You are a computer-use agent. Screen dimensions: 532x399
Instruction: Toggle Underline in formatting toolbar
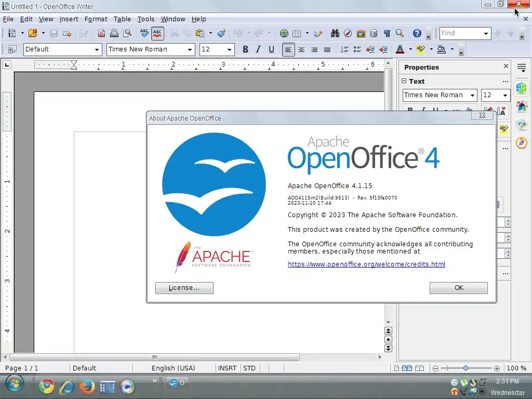271,49
